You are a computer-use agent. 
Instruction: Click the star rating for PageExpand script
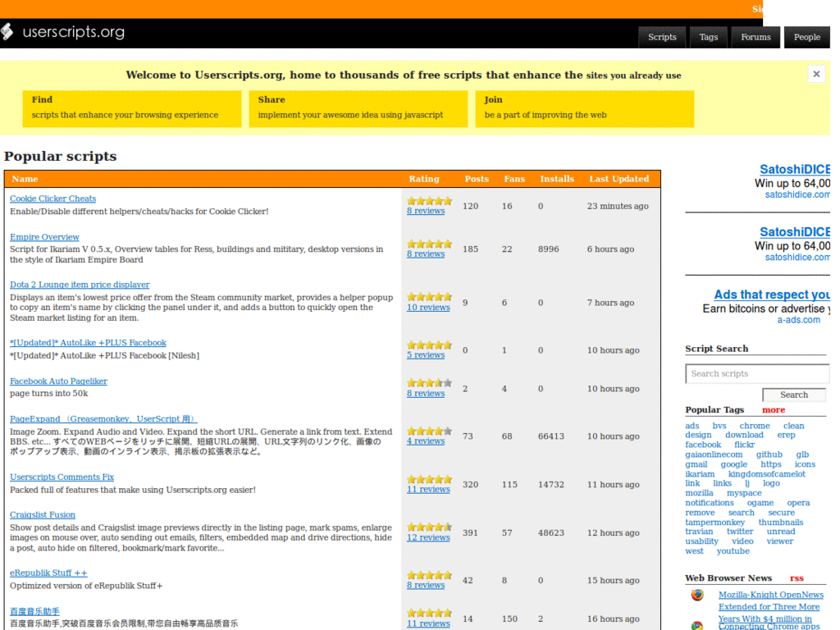(x=429, y=431)
